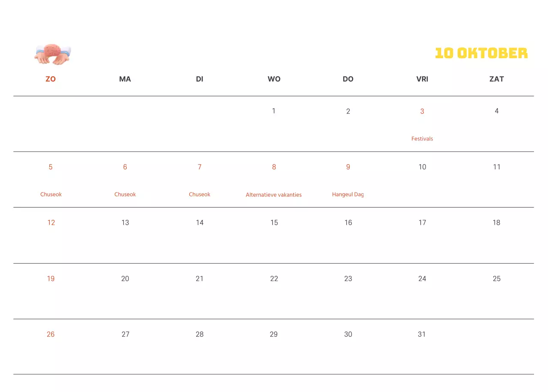Open the Hangeul Dag holiday label
The height and width of the screenshot is (392, 548).
(x=348, y=194)
